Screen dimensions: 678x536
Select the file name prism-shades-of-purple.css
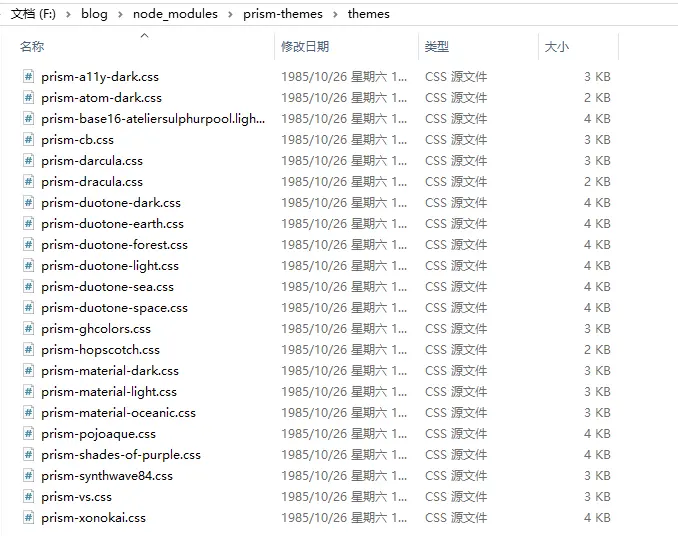pyautogui.click(x=121, y=455)
